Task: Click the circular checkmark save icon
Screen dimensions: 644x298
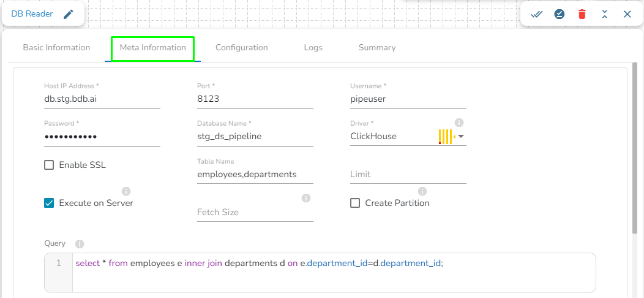Action: coord(560,14)
